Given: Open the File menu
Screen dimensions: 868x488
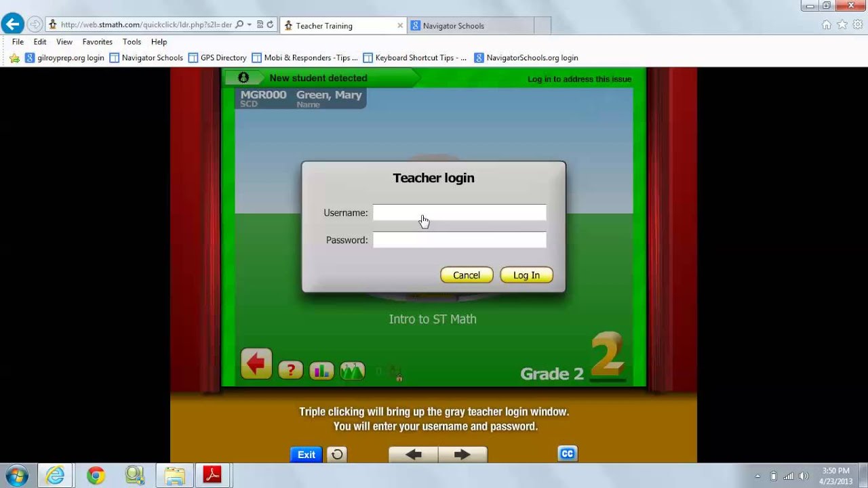Looking at the screenshot, I should pos(18,42).
